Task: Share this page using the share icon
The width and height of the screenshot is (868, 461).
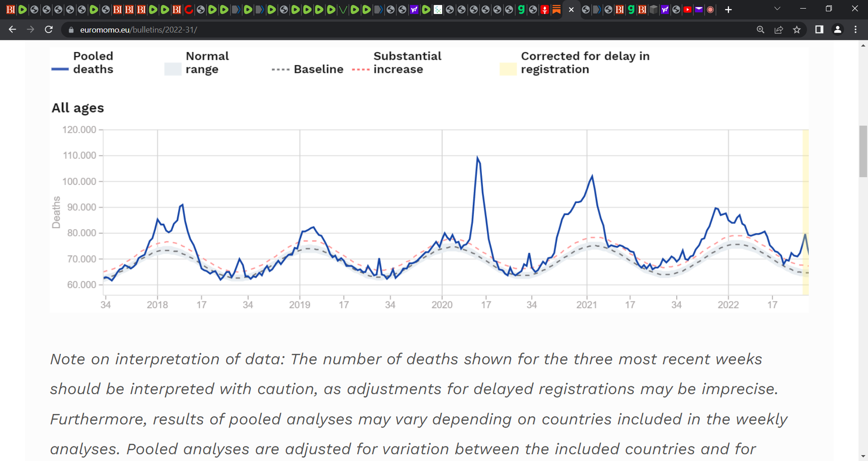Action: (778, 29)
